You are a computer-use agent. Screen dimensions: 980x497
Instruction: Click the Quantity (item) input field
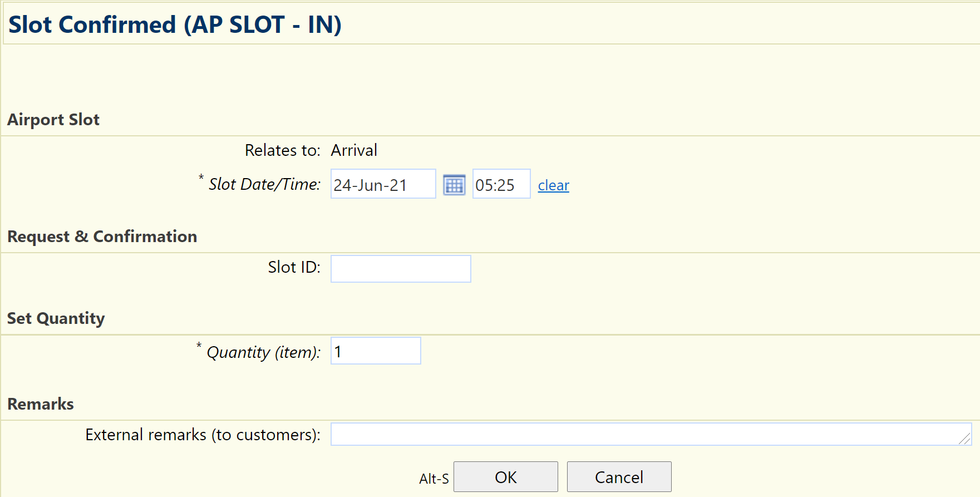pos(376,351)
